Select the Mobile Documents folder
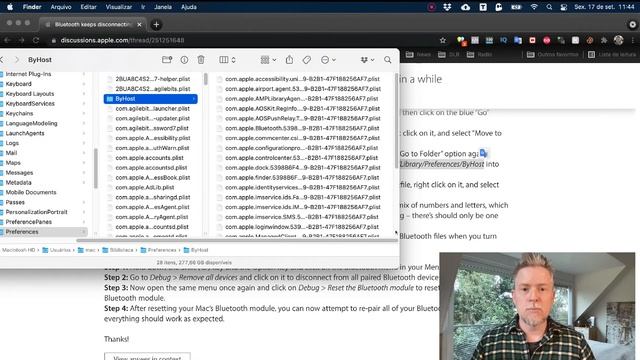The height and width of the screenshot is (360, 640). pyautogui.click(x=31, y=192)
